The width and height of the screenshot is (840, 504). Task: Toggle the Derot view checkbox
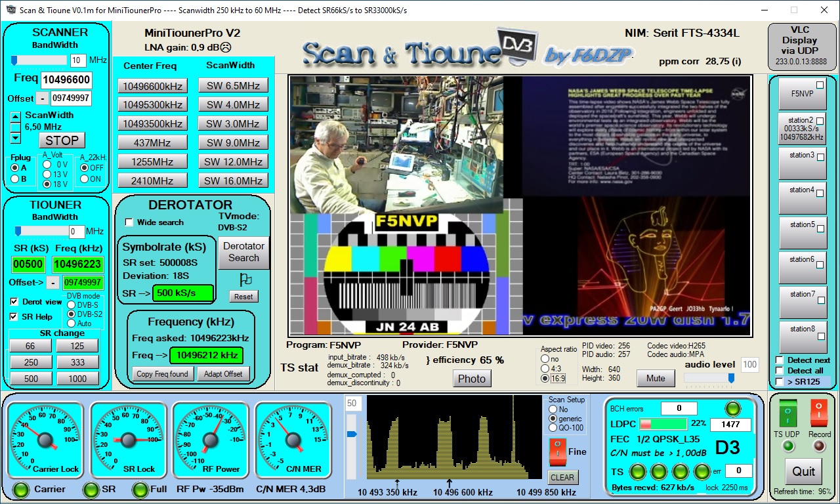pos(14,302)
